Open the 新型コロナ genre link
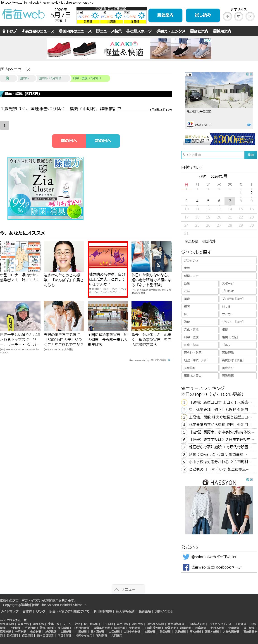Screen dimensions: 258x644 (219, 276)
